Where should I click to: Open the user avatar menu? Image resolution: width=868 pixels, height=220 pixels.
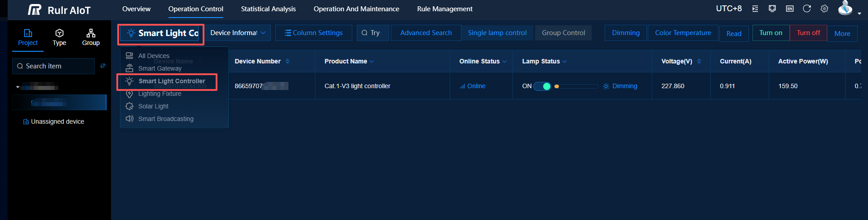[x=846, y=9]
